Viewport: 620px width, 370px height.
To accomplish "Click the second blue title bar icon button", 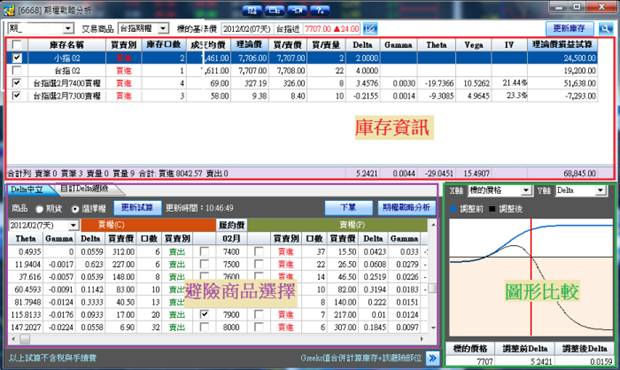I will [274, 10].
